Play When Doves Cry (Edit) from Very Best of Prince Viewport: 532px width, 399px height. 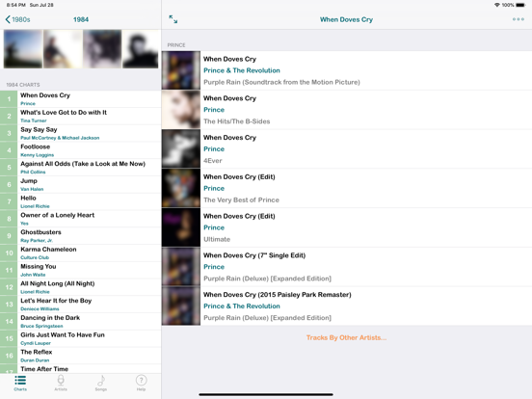click(347, 188)
